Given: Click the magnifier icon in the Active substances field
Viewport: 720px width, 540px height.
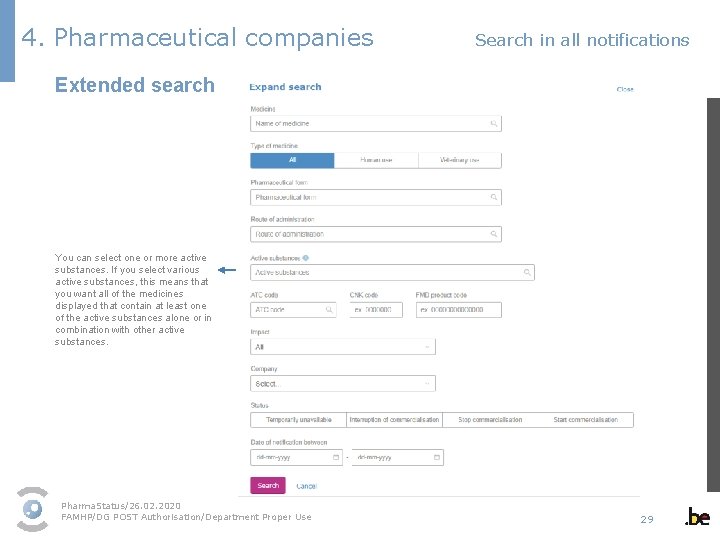Looking at the screenshot, I should pyautogui.click(x=527, y=272).
